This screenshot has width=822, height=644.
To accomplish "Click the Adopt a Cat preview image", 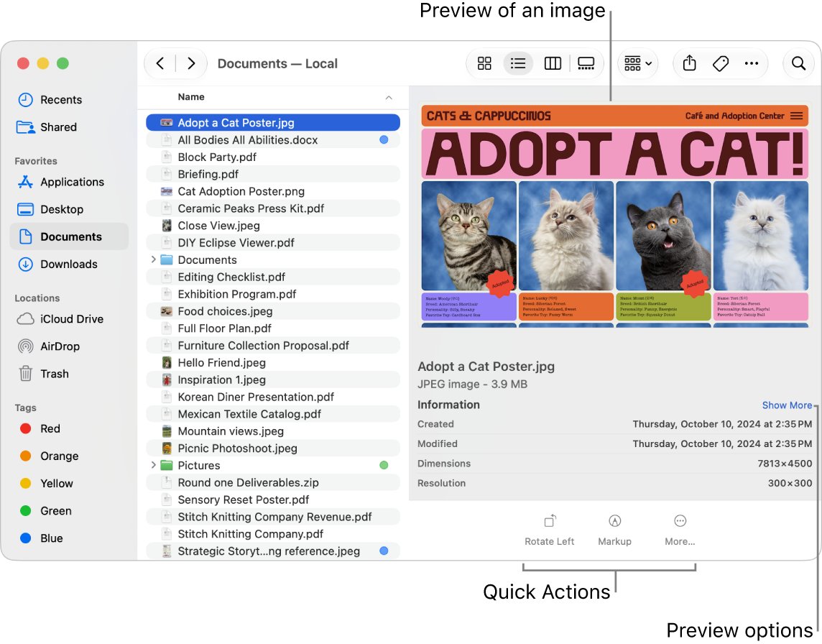I will [614, 216].
